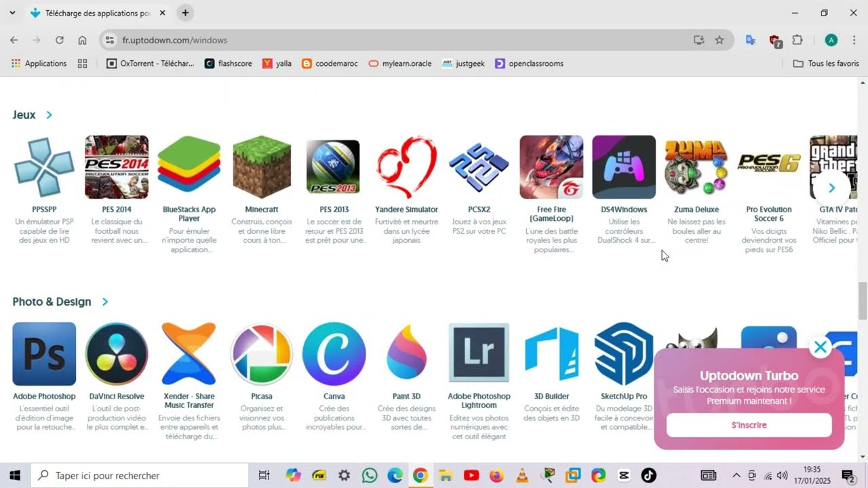
Task: Open the Adobe Photoshop Lightroom Lr icon
Action: point(479,354)
